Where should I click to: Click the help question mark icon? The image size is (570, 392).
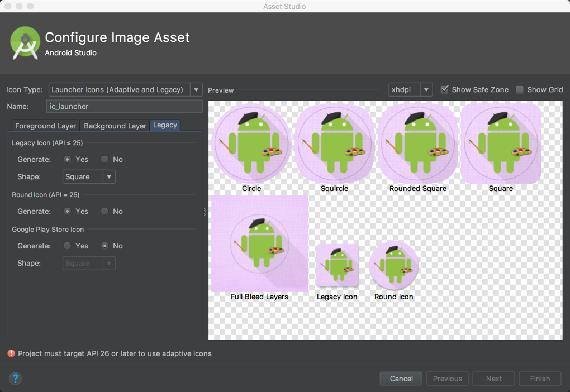15,379
